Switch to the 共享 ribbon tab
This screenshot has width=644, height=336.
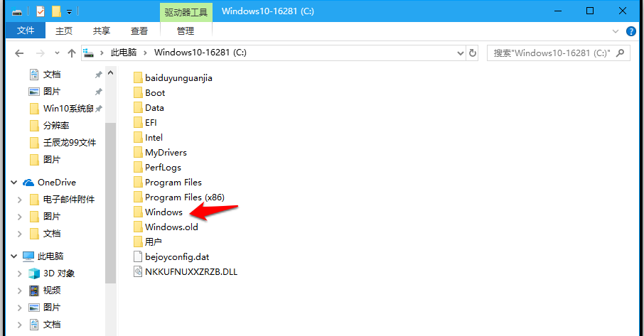(x=102, y=31)
